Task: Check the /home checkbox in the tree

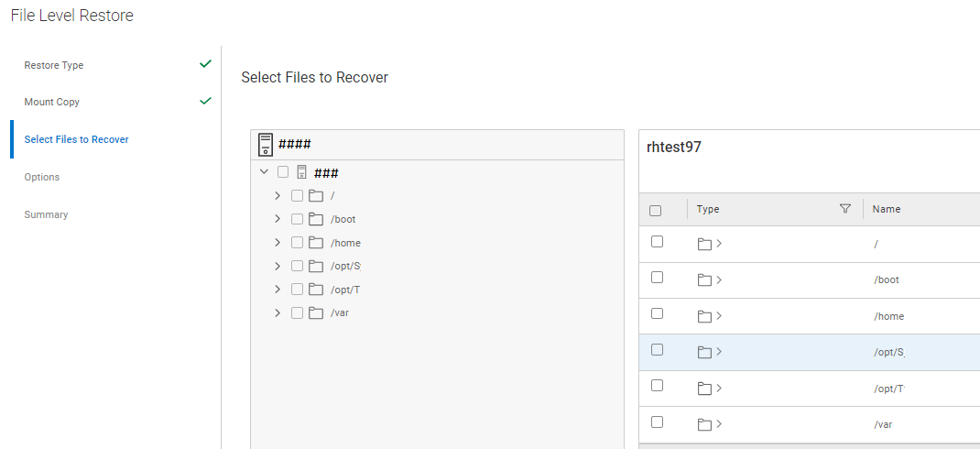Action: pos(297,243)
